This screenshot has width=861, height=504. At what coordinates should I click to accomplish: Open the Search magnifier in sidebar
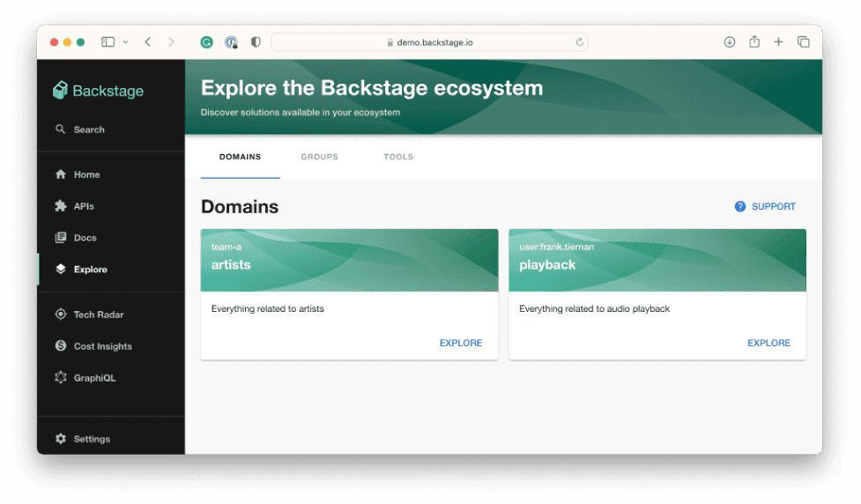click(x=61, y=130)
